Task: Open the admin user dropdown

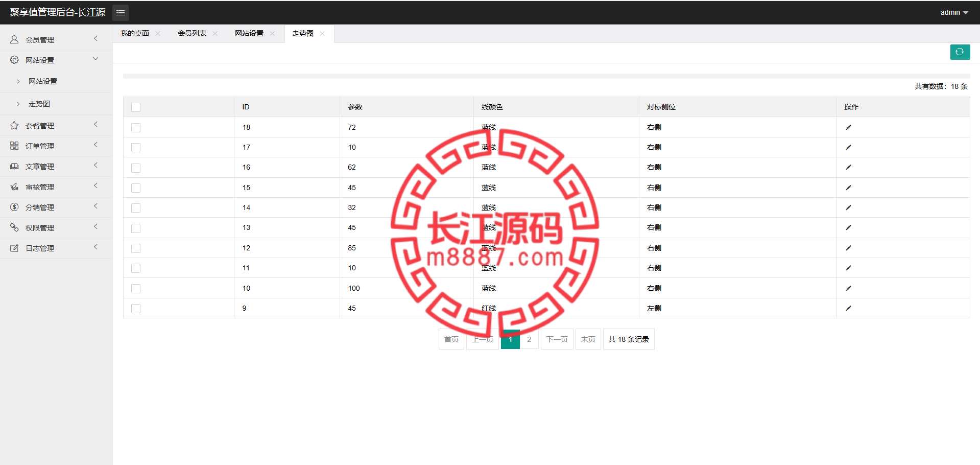Action: pos(954,12)
